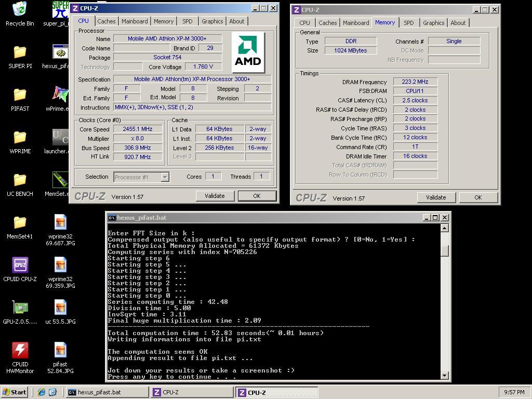Open the Recycle Bin desktop icon
This screenshot has height=399, width=532.
(x=20, y=14)
